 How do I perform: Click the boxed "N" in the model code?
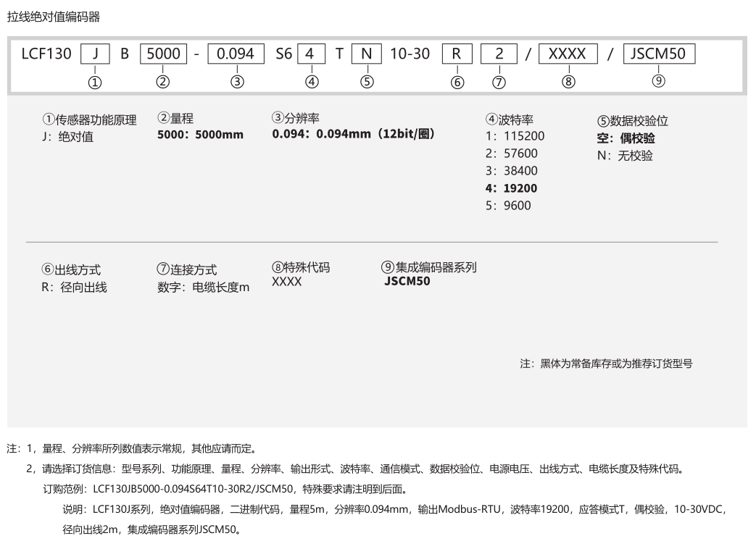(367, 54)
